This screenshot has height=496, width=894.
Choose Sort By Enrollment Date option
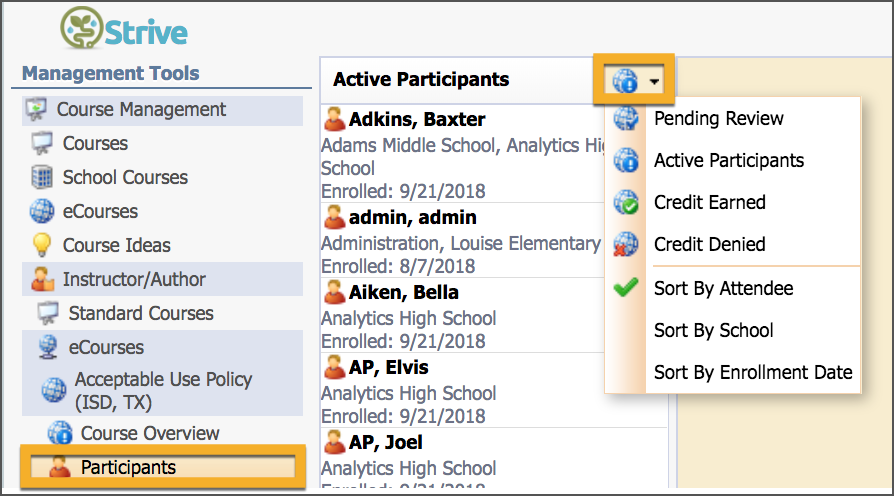click(753, 373)
